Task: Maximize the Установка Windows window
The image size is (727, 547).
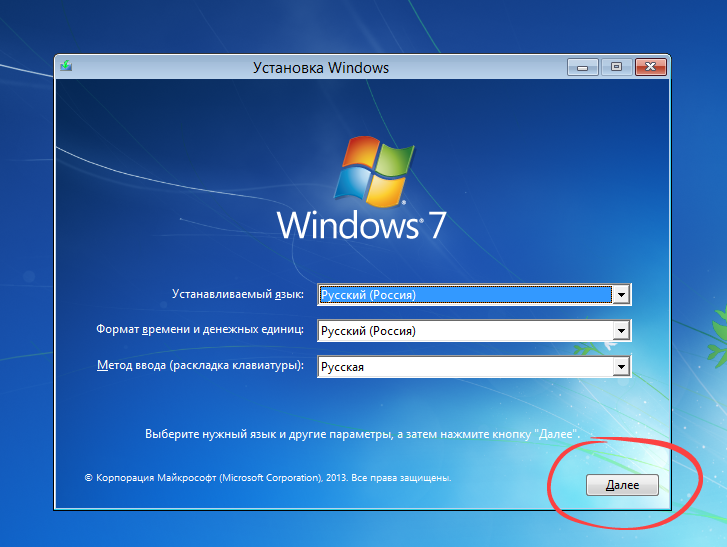Action: pos(615,68)
